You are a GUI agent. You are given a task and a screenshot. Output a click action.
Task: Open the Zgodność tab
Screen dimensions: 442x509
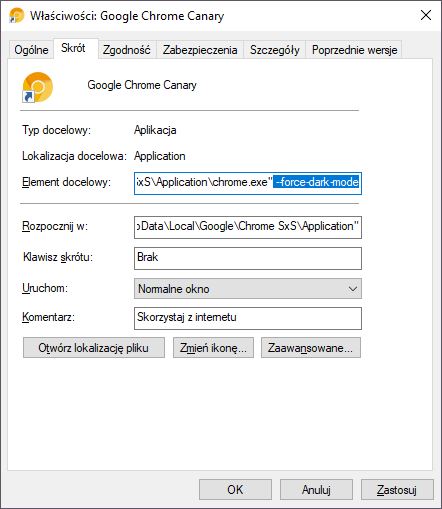[x=127, y=50]
